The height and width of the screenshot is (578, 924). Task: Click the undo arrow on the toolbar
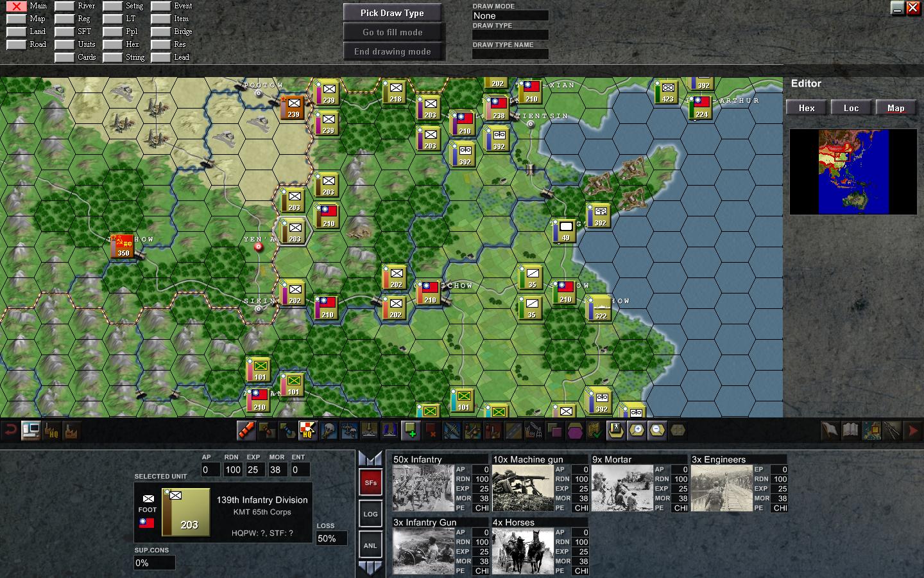click(x=10, y=431)
